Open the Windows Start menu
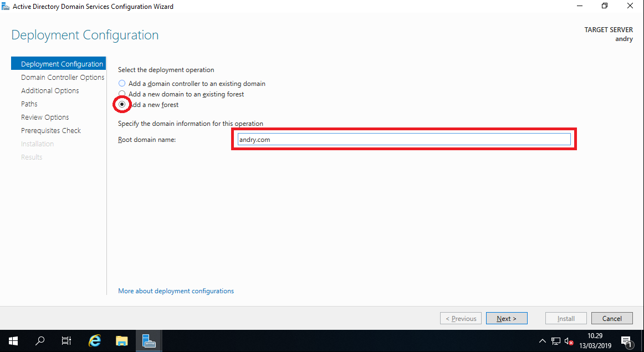Screen dimensions: 644x352 (x=13, y=341)
